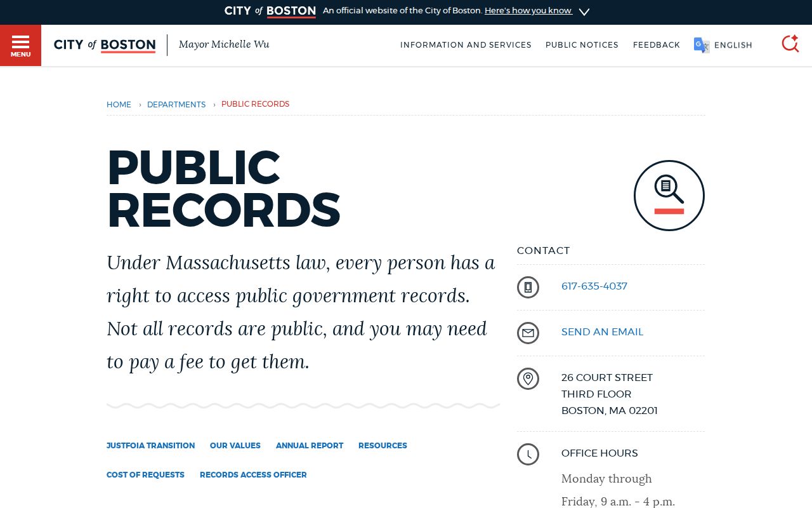Click the Contact heading

(x=543, y=251)
